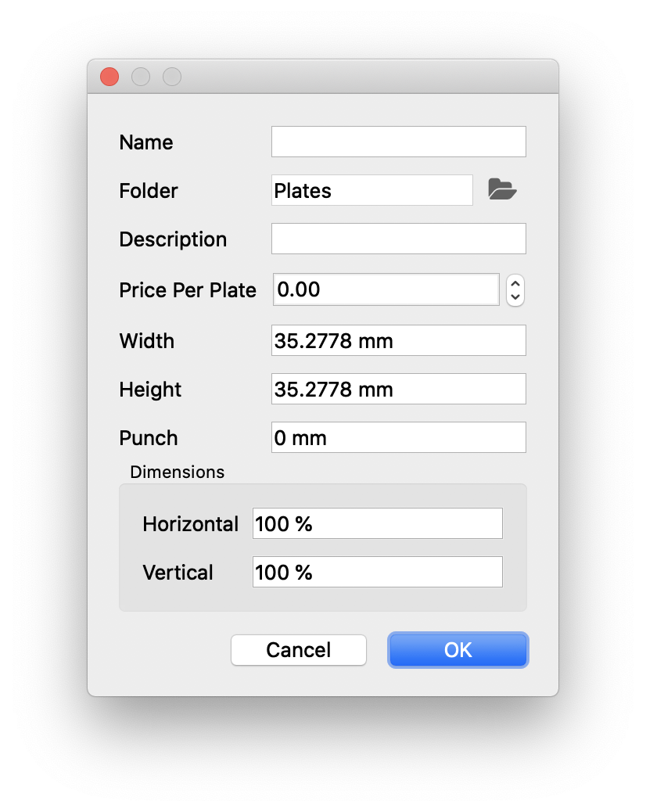Select the Height measurement field
Viewport: 646px width, 812px height.
[398, 389]
